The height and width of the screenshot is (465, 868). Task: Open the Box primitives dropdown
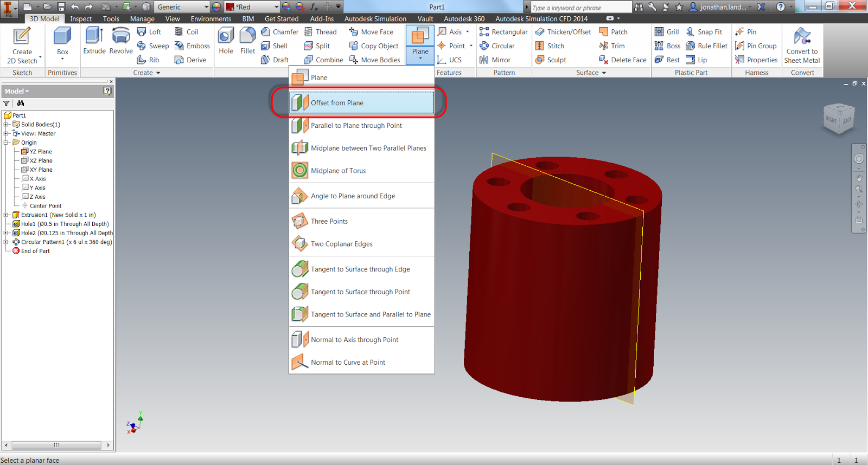[x=62, y=58]
